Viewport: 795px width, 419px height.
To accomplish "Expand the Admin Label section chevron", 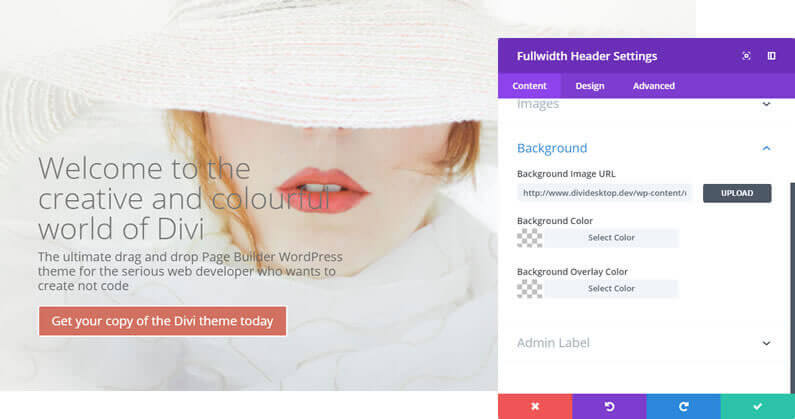I will [766, 343].
